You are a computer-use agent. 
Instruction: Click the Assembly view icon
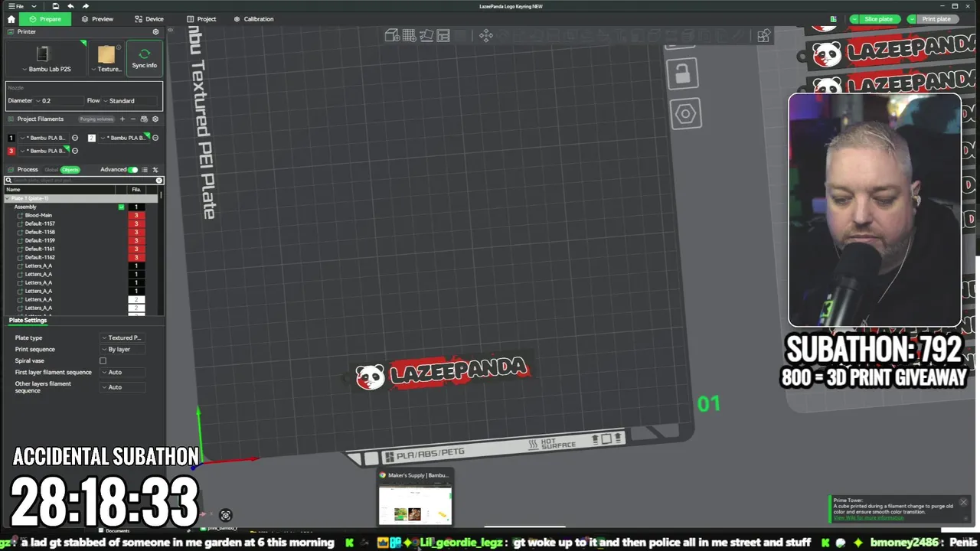pos(763,35)
